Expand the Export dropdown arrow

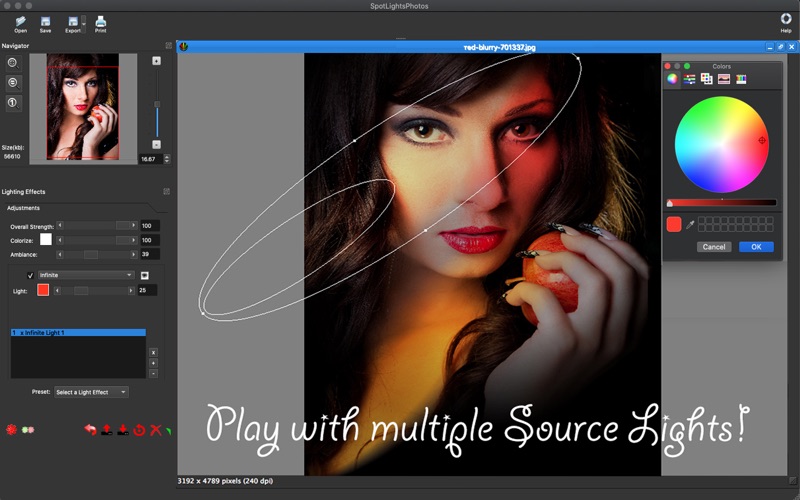(84, 23)
